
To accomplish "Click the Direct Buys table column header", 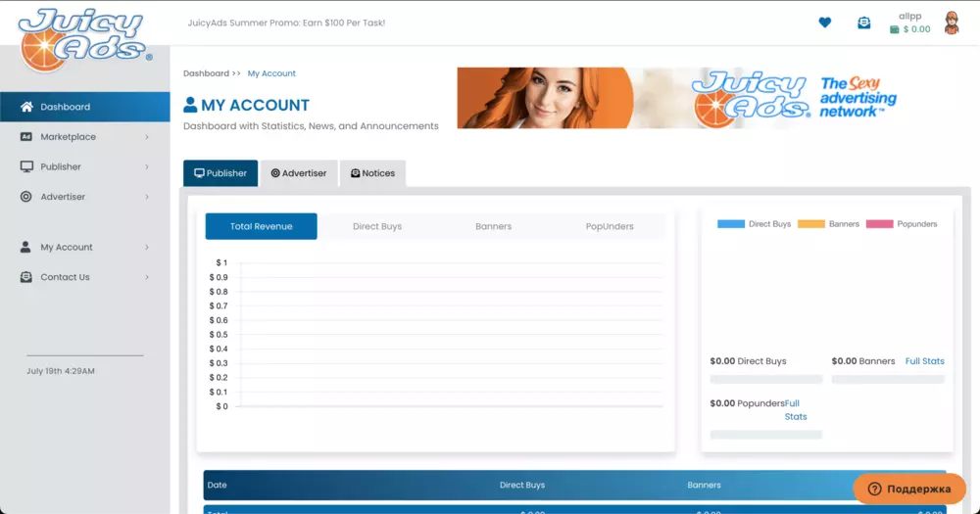I will tap(522, 485).
